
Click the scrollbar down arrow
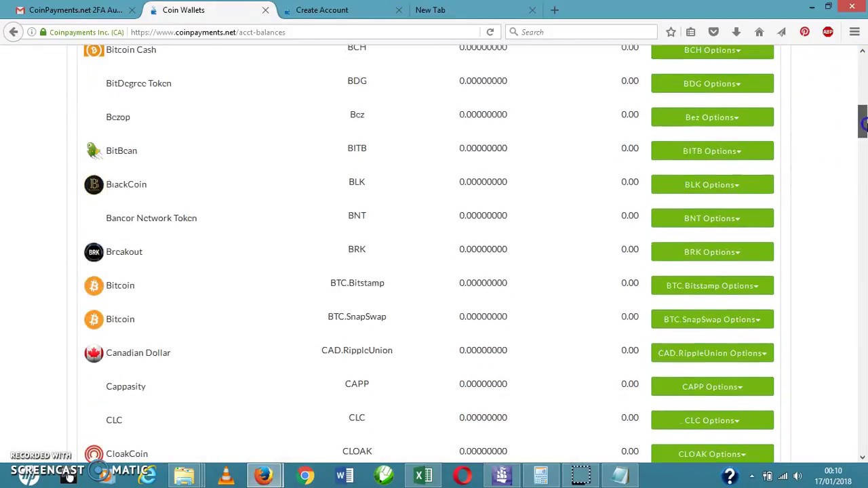coord(863,457)
